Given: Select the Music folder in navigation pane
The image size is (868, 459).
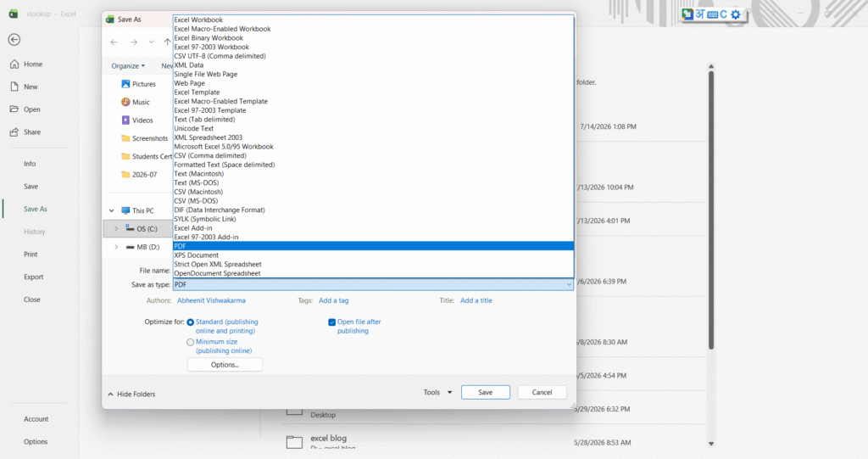Looking at the screenshot, I should (x=136, y=102).
